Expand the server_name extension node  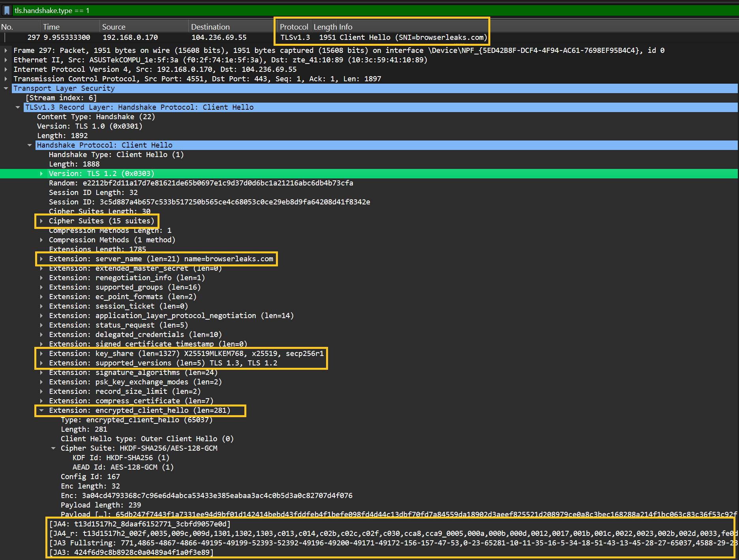(41, 259)
